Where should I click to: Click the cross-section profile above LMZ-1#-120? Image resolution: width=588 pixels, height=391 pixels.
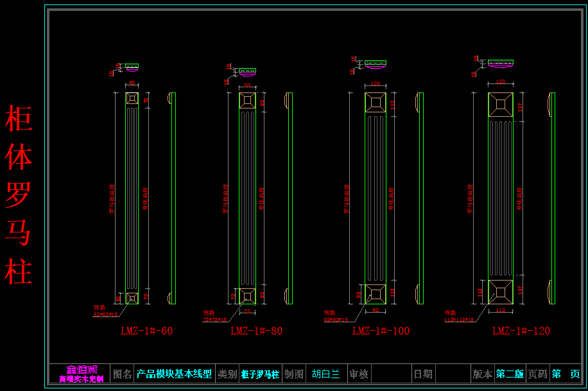click(x=501, y=64)
